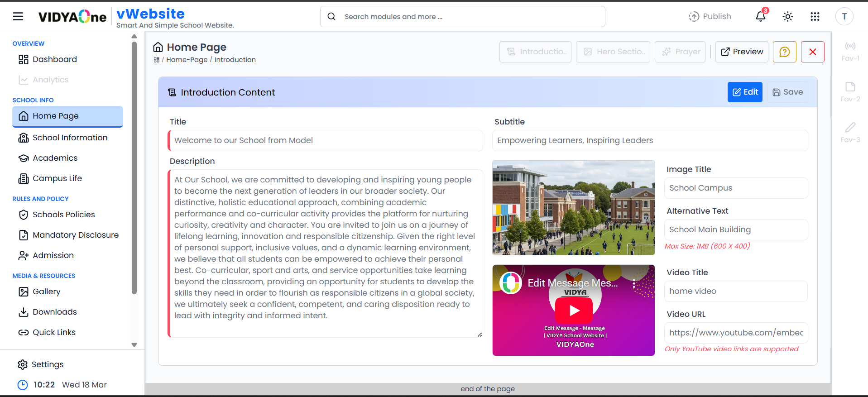Click the clock icon by 10:22

tap(23, 385)
